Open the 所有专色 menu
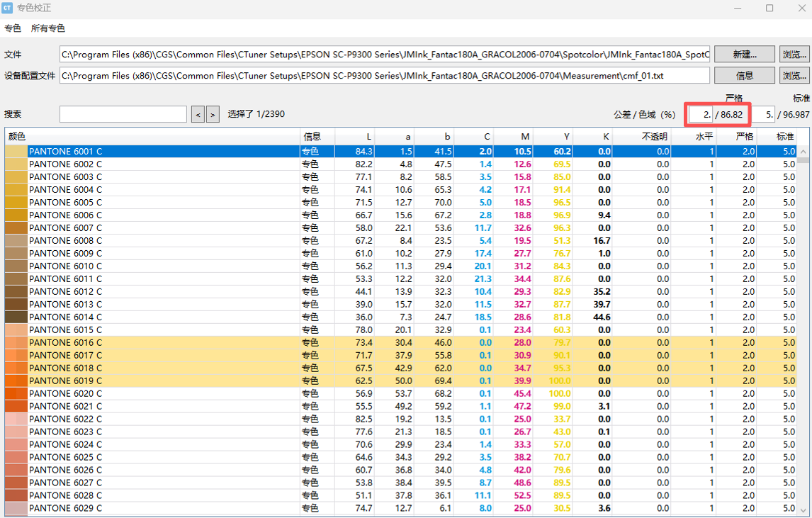812x518 pixels. (47, 28)
